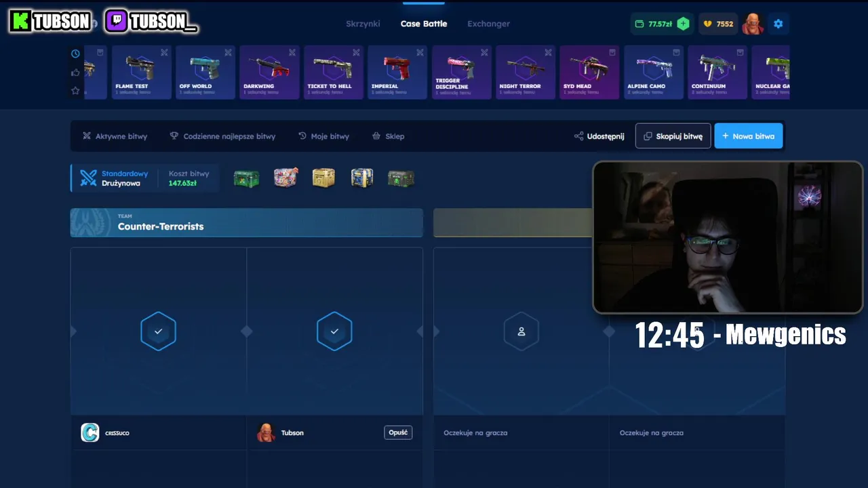Go to Aktywne bitwy
Screen dimensions: 868x488
(115, 136)
